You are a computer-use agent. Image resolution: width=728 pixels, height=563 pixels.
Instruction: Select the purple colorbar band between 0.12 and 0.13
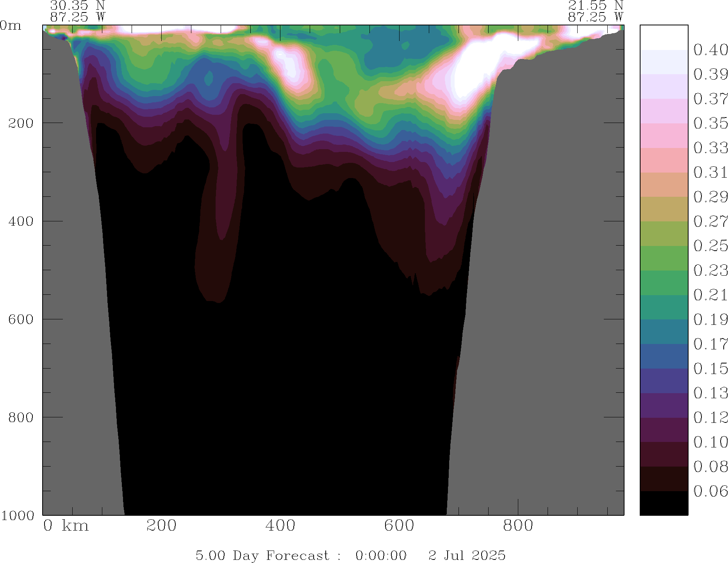(x=664, y=405)
